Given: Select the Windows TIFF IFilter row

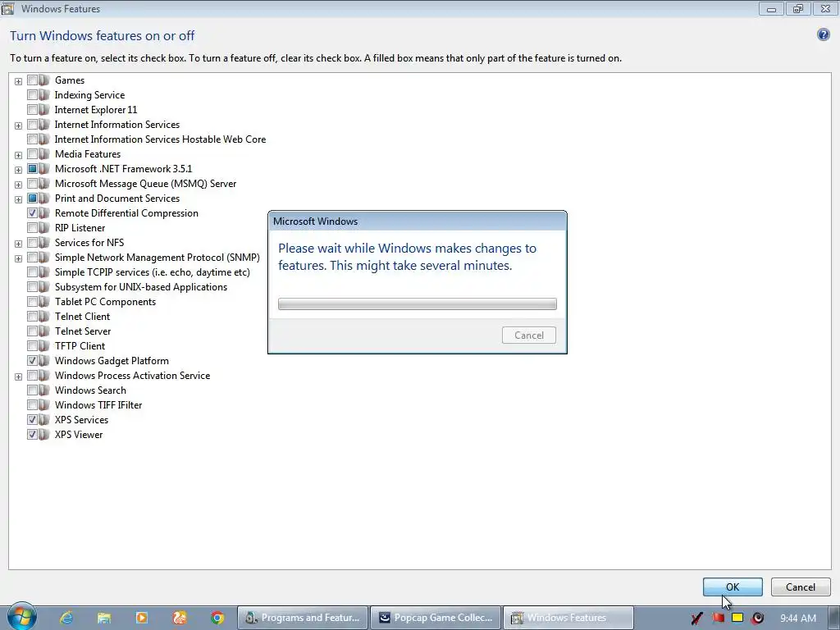Looking at the screenshot, I should click(98, 405).
